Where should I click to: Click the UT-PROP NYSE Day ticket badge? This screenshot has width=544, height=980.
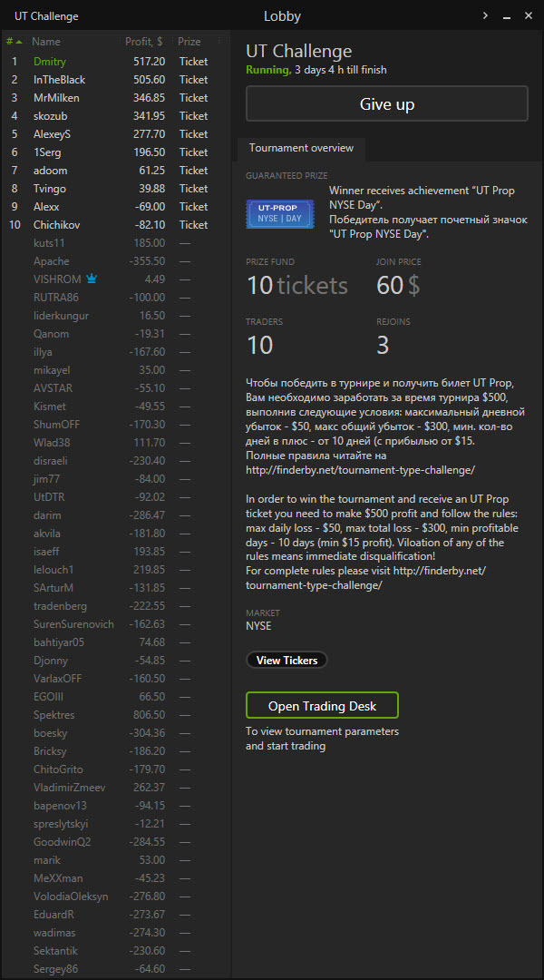click(x=273, y=214)
